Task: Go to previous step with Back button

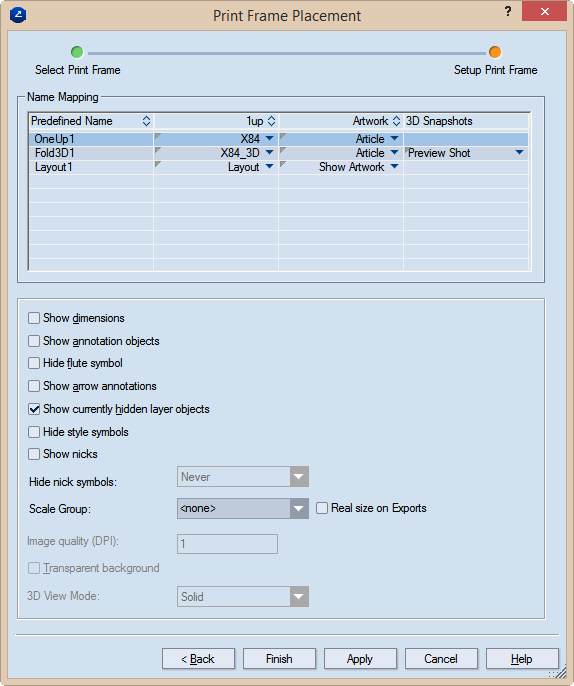Action: click(198, 658)
